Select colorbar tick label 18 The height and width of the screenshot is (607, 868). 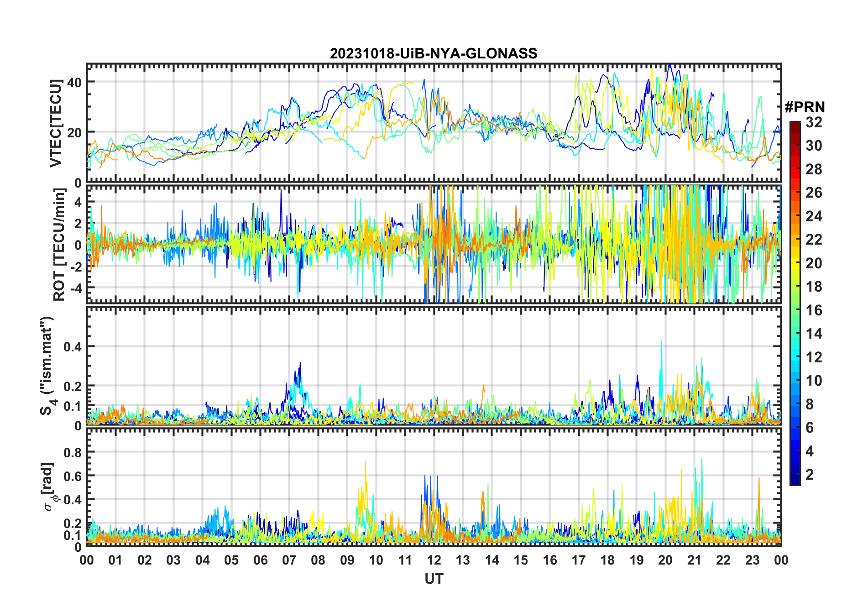click(814, 287)
